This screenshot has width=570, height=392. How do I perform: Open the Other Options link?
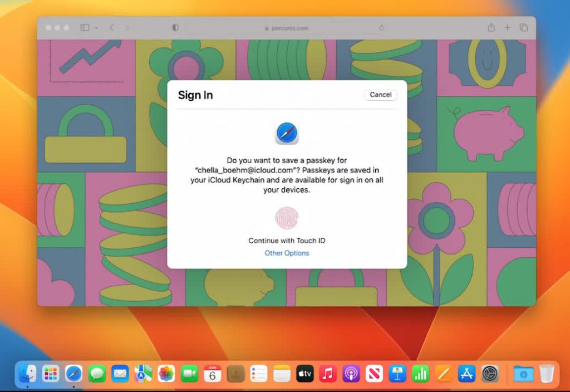pos(287,253)
